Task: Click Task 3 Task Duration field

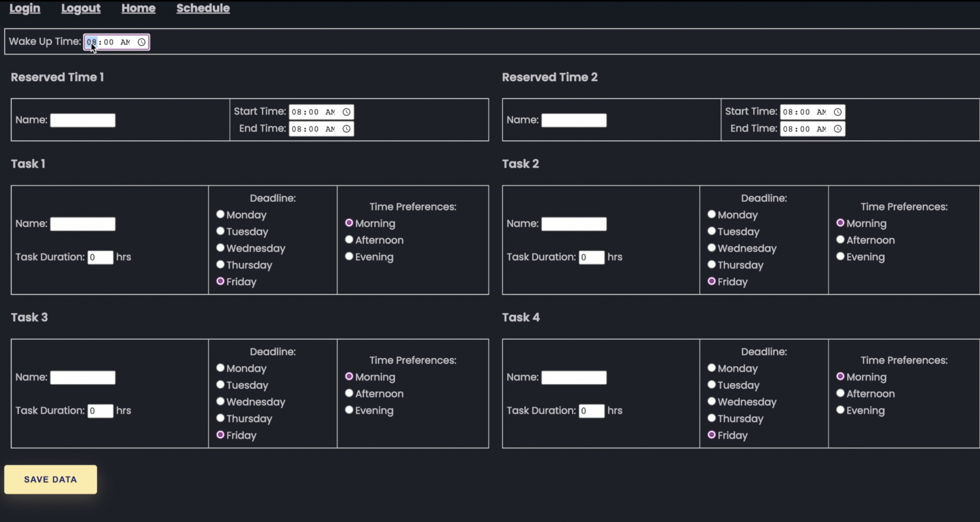Action: [100, 411]
